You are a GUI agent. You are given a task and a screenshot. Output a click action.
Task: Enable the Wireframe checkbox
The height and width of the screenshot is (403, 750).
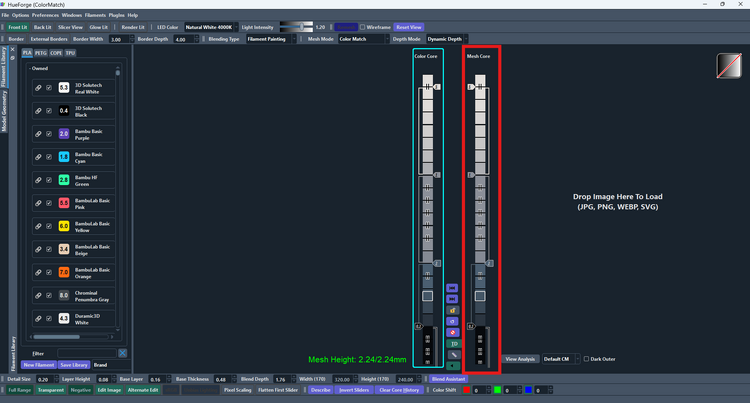pyautogui.click(x=362, y=27)
